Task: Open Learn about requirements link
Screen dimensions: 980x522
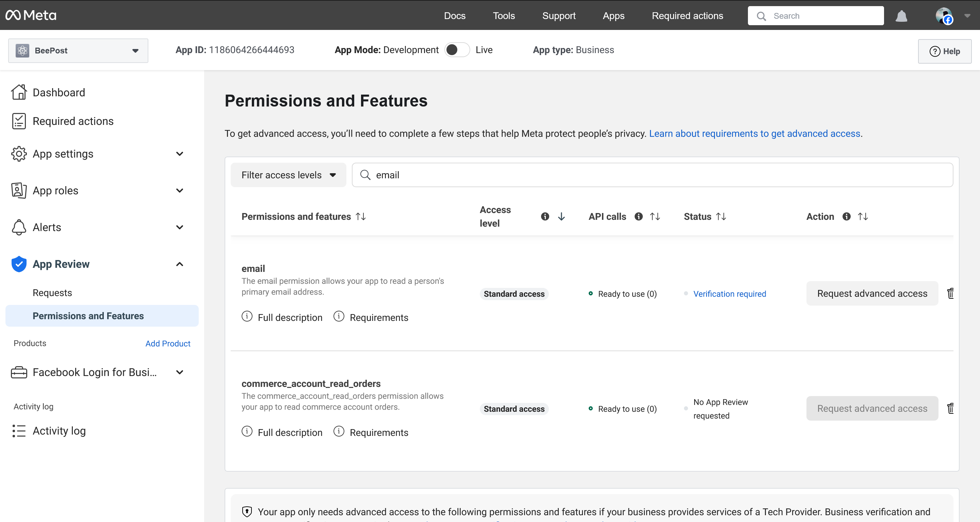Action: click(754, 133)
